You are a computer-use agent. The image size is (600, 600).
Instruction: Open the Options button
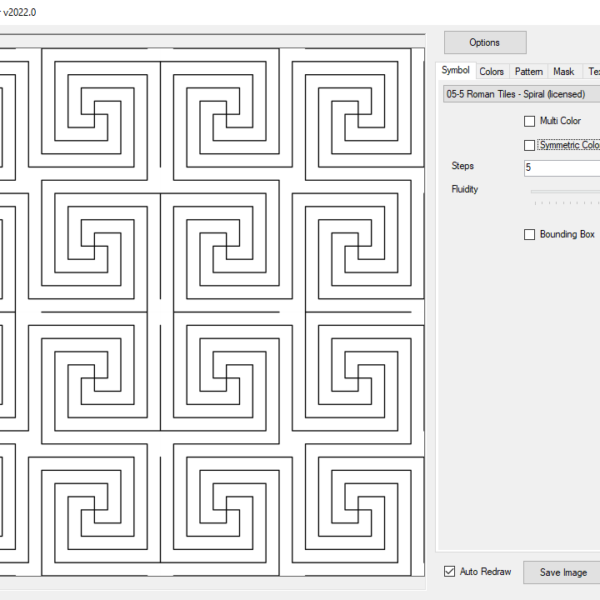pos(485,42)
